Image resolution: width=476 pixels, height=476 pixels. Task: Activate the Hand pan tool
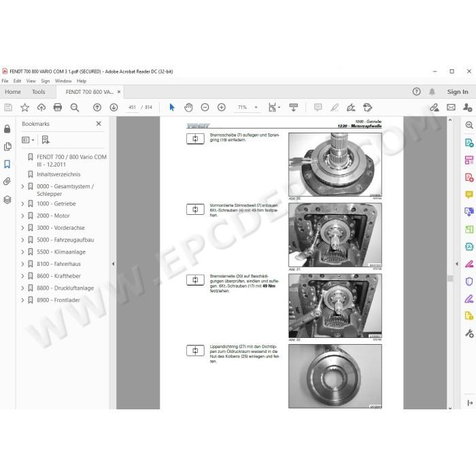[188, 107]
